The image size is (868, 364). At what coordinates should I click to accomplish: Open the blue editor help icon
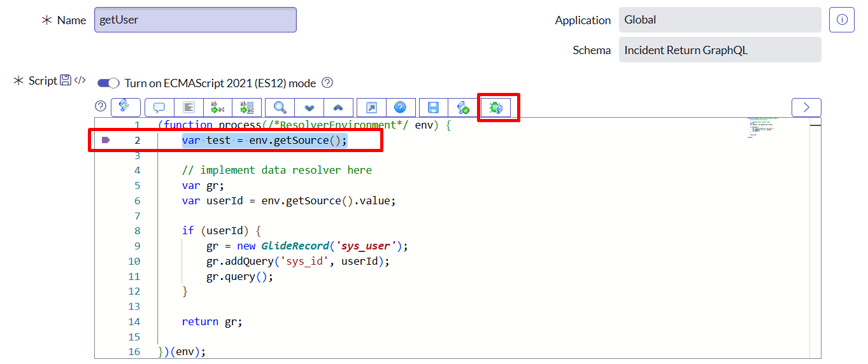point(401,108)
